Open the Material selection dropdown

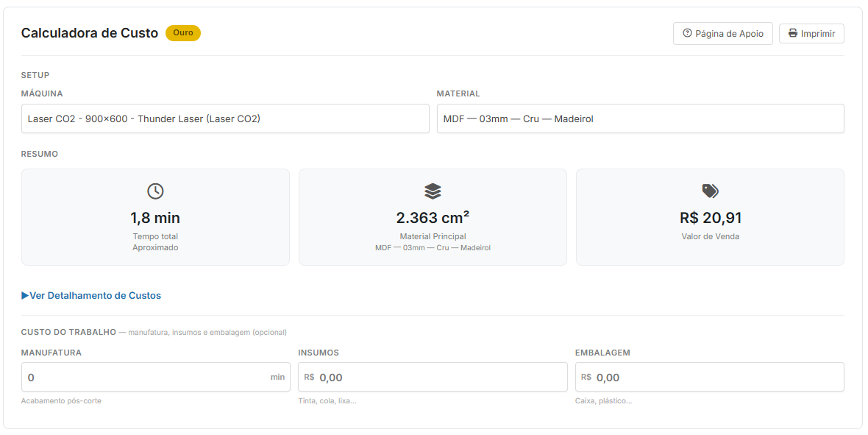tap(641, 119)
